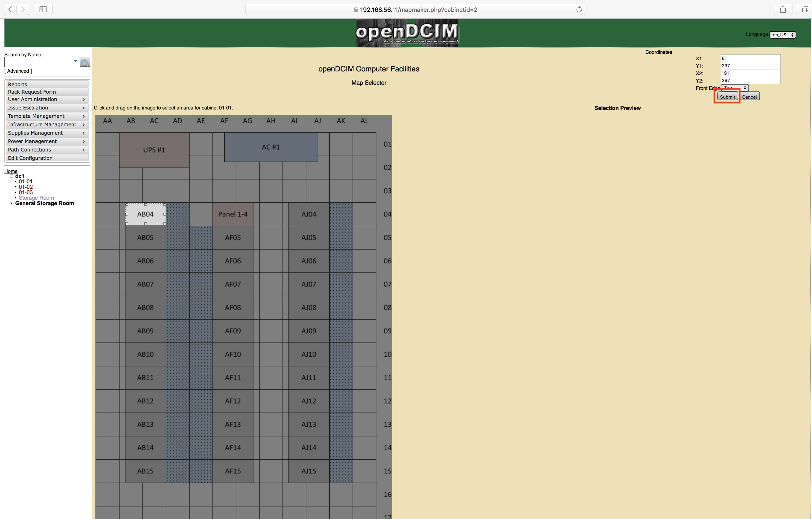Click the openDCIM logo banner
The width and height of the screenshot is (812, 519).
[x=407, y=33]
